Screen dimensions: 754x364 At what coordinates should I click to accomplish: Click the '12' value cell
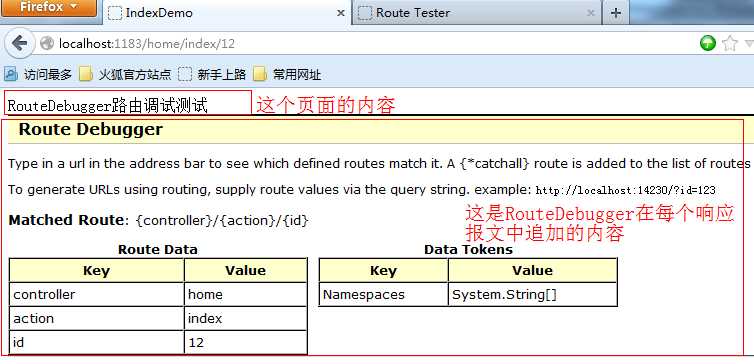(x=246, y=342)
